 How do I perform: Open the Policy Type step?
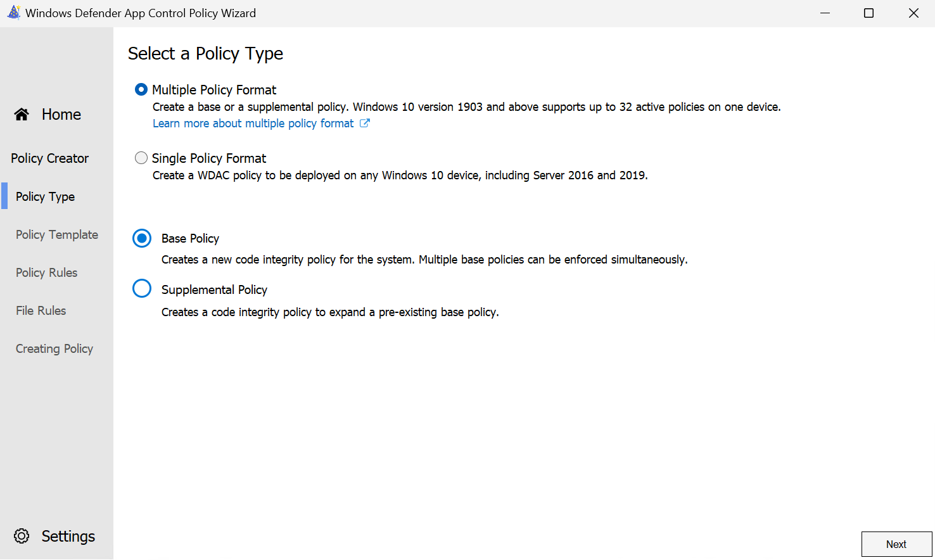coord(45,196)
